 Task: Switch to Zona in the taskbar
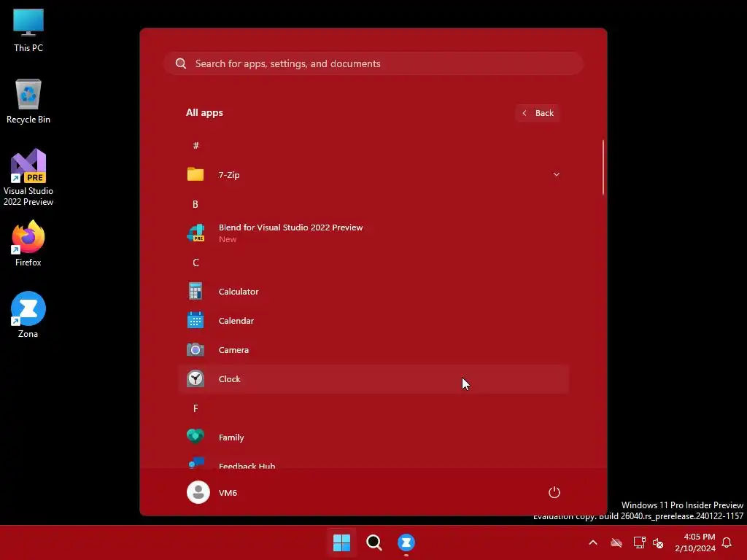coord(406,542)
